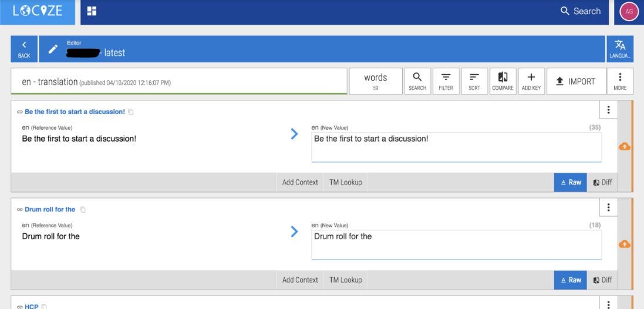Click the words count box
The width and height of the screenshot is (644, 309).
pyautogui.click(x=375, y=81)
